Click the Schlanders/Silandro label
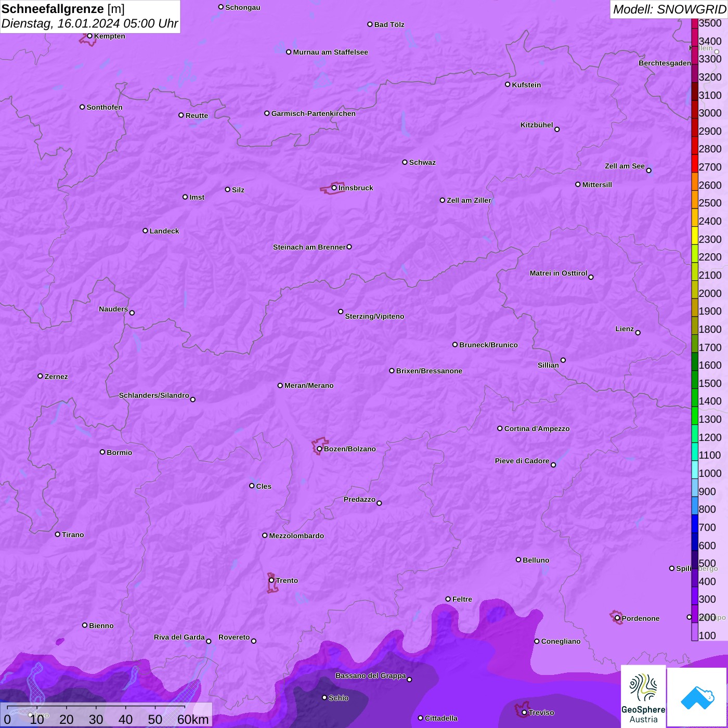The height and width of the screenshot is (728, 728). (154, 395)
